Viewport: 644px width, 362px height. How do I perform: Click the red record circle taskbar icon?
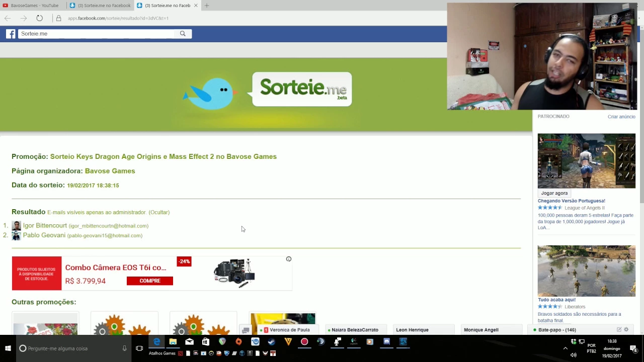click(x=304, y=342)
